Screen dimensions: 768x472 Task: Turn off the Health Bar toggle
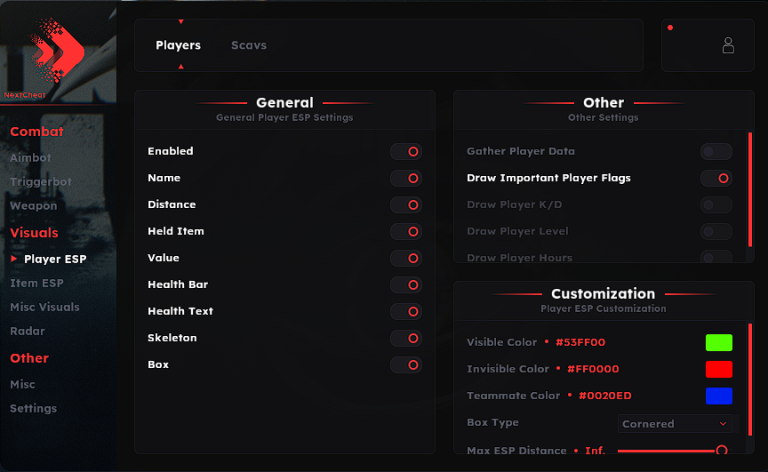[406, 285]
